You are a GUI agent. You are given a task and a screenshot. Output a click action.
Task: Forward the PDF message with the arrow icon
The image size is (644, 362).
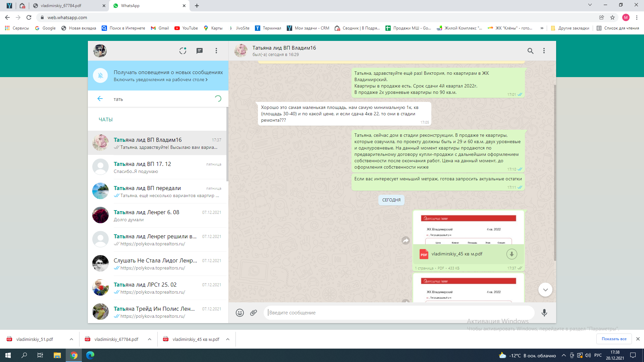click(x=406, y=240)
